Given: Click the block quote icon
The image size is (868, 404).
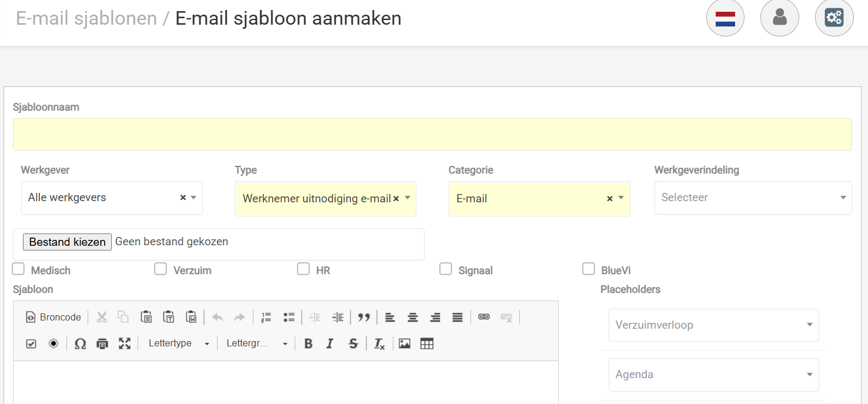Looking at the screenshot, I should coord(364,318).
